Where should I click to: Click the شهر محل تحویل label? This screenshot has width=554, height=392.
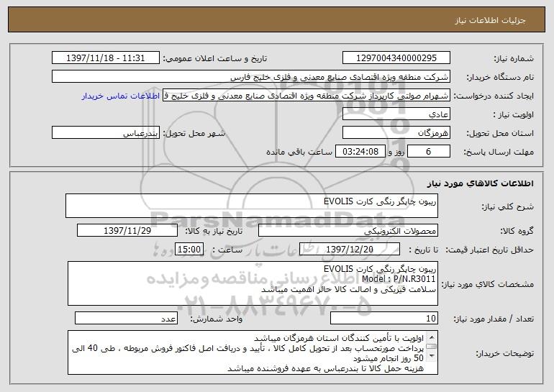194,133
